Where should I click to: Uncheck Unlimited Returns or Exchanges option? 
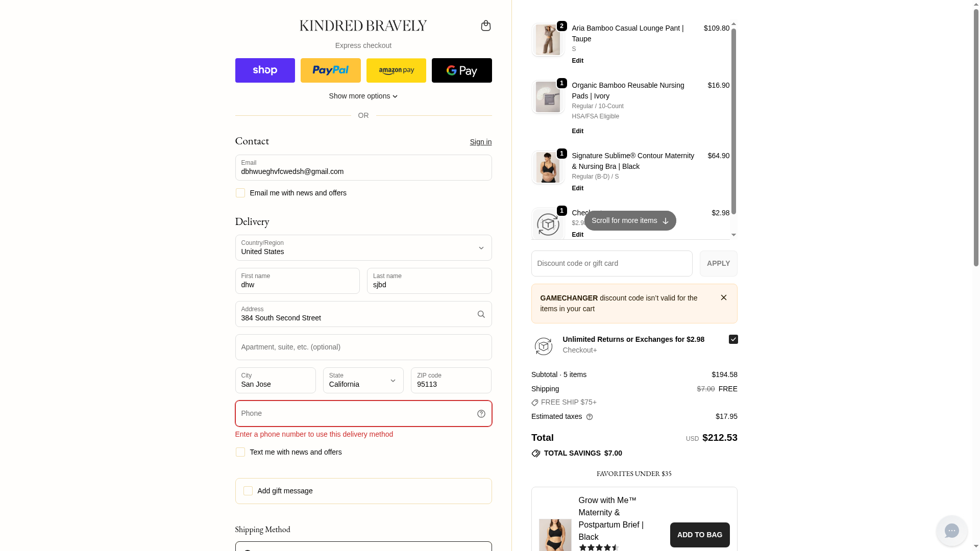(733, 339)
